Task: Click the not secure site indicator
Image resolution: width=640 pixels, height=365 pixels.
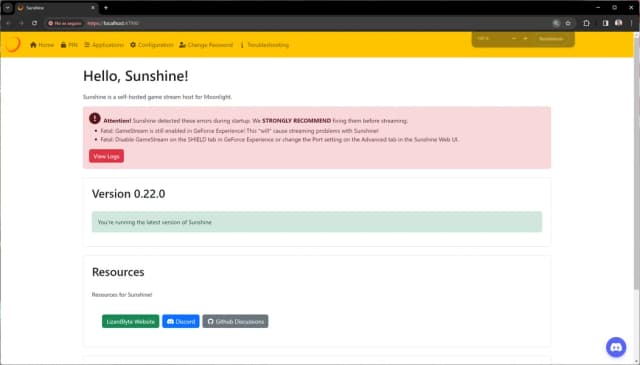Action: 64,23
